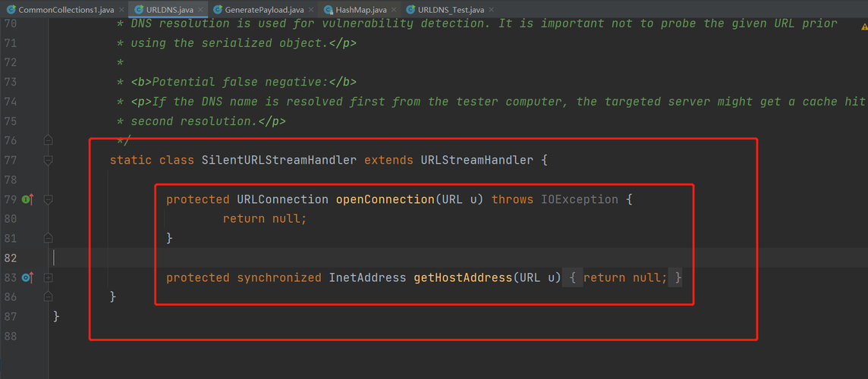The image size is (868, 379).
Task: Click line number 82 in the gutter
Action: pos(11,258)
